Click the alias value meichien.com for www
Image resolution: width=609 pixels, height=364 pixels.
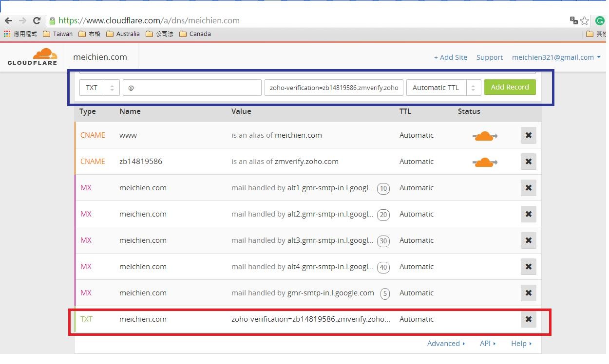(x=298, y=135)
